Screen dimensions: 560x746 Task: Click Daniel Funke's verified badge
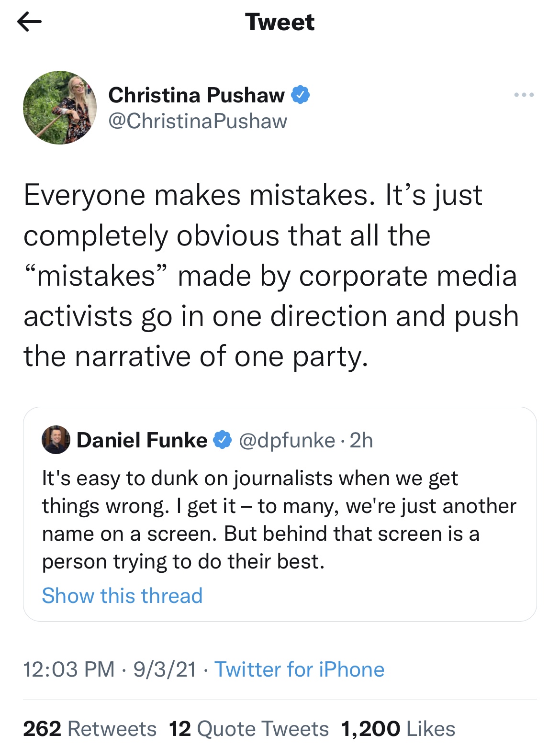coord(222,440)
